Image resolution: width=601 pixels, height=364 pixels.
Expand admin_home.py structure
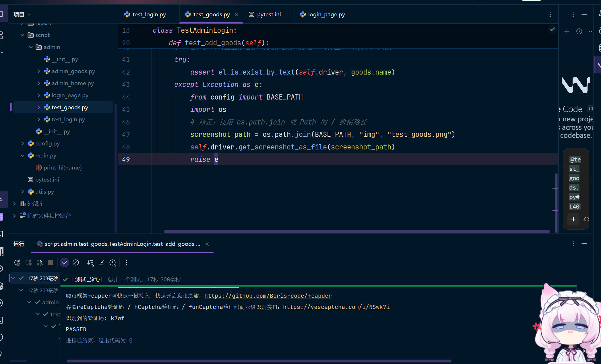pos(39,83)
